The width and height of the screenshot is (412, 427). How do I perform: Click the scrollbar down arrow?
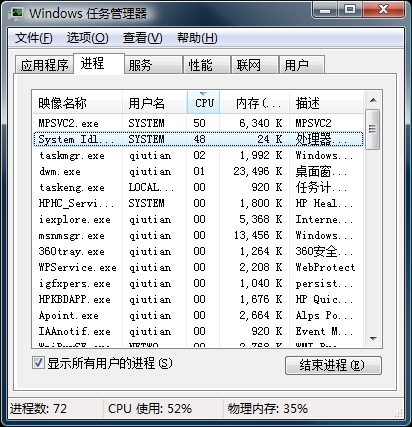coord(373,339)
